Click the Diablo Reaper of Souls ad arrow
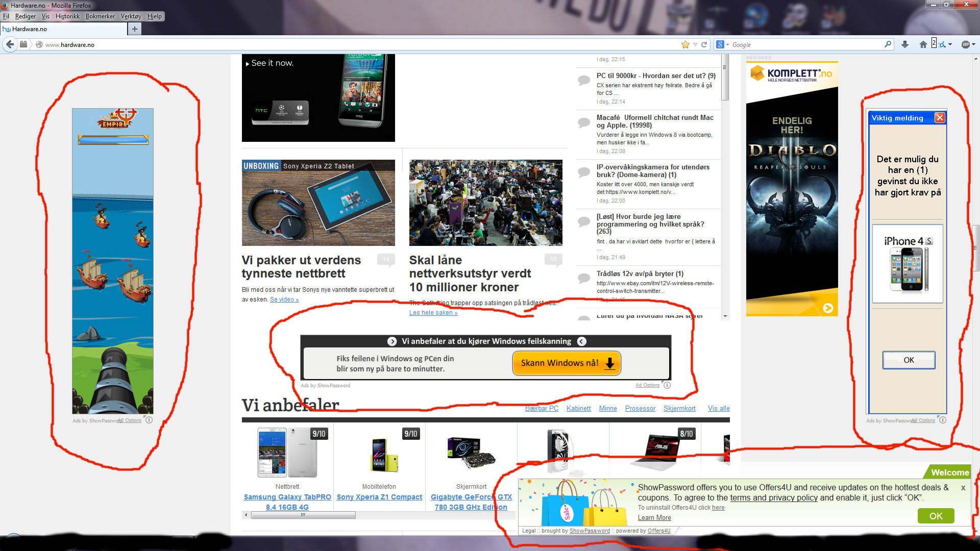 828,308
